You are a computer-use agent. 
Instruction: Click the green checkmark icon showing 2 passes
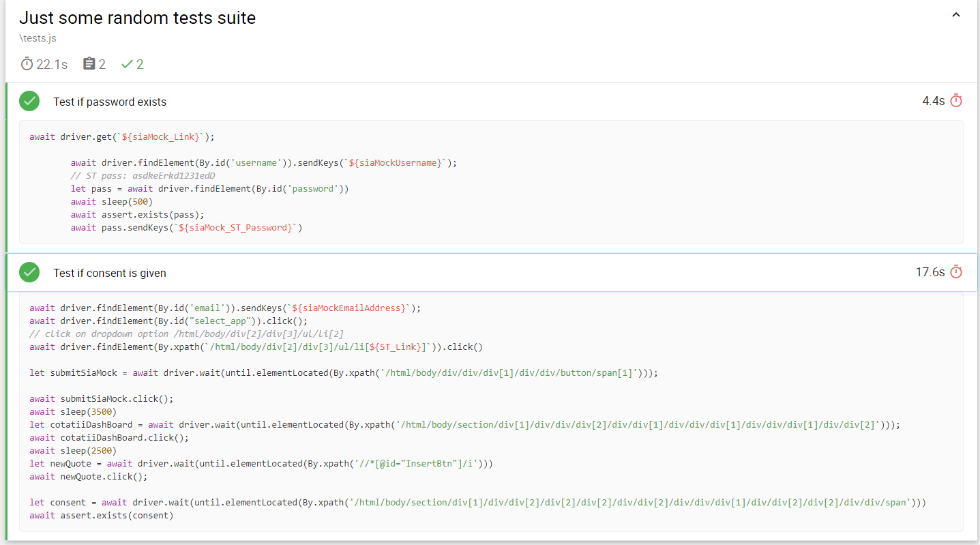(x=128, y=63)
